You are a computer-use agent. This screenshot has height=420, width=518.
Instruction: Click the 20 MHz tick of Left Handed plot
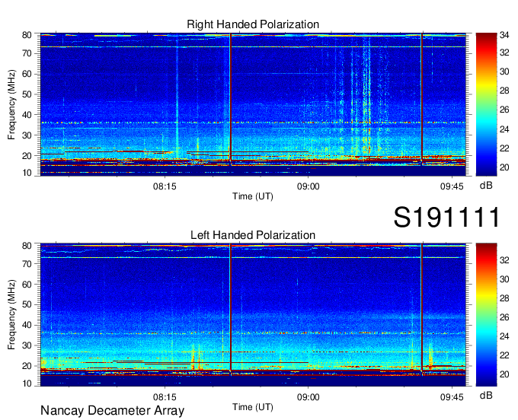pyautogui.click(x=27, y=366)
